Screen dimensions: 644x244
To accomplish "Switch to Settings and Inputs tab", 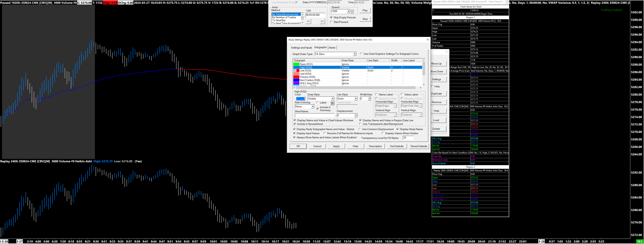I will click(301, 48).
